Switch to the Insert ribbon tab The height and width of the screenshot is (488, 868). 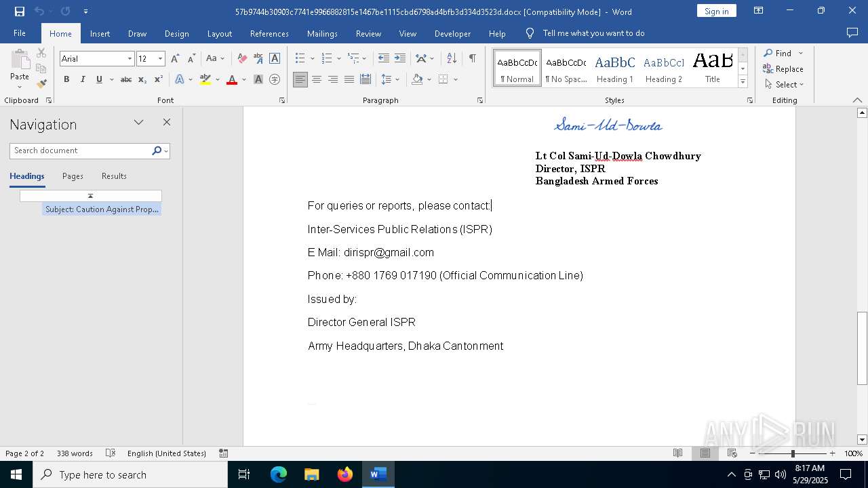click(x=100, y=33)
